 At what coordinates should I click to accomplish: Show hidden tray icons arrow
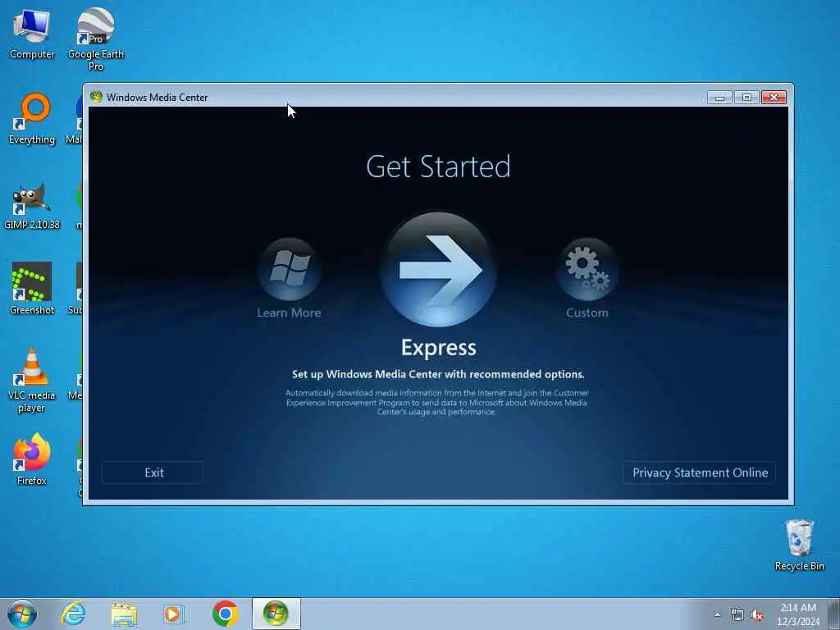[717, 615]
